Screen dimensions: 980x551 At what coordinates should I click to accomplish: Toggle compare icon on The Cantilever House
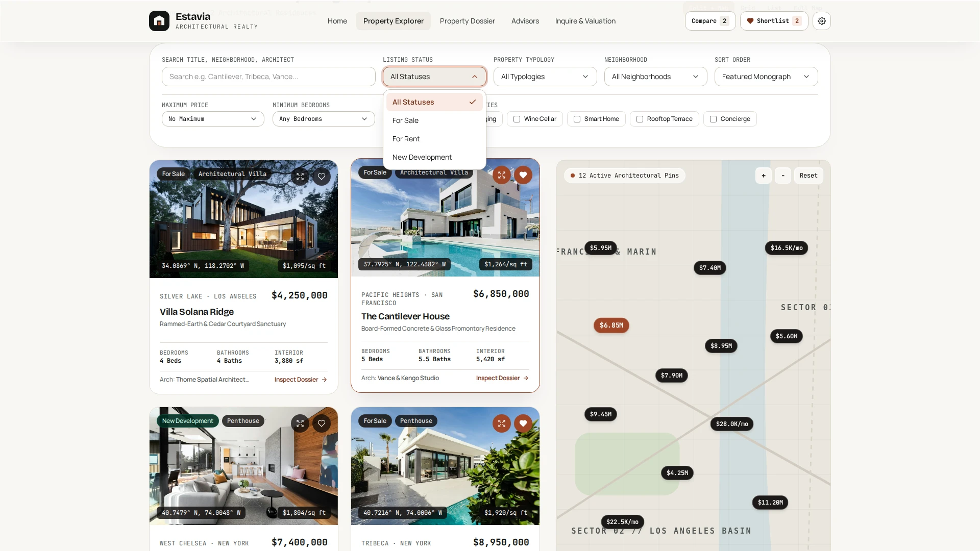tap(502, 175)
